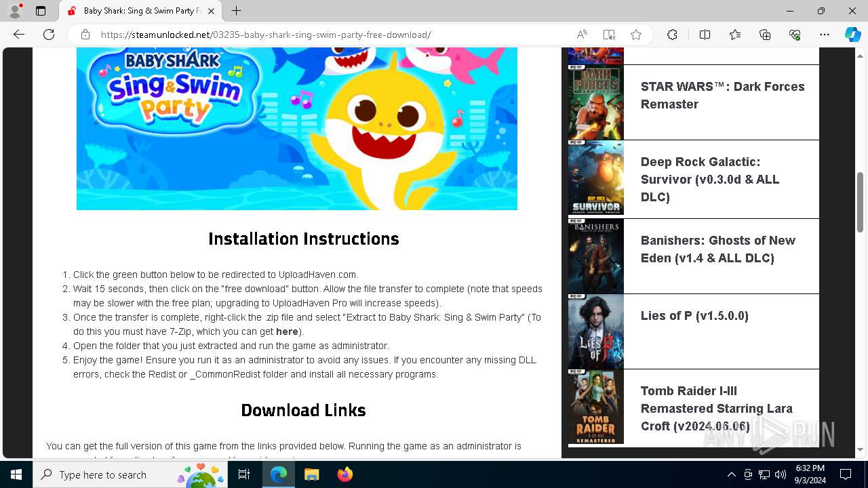
Task: Open the Collections panel
Action: click(x=765, y=35)
